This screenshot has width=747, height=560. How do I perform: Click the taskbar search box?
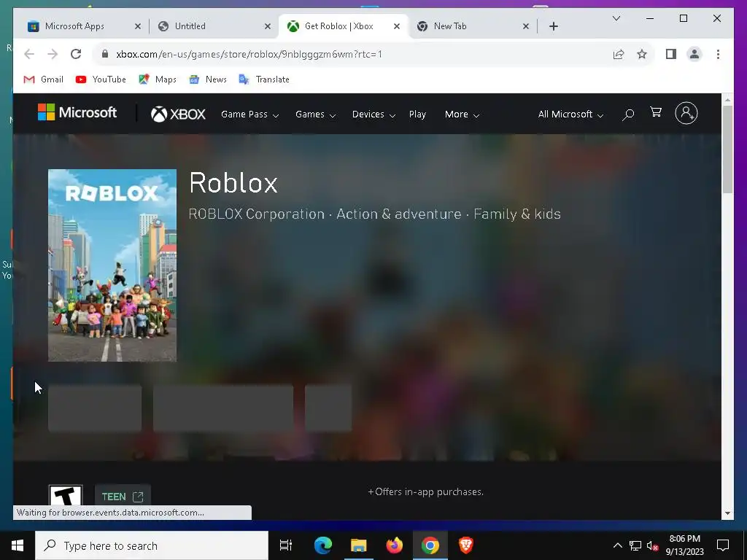click(x=152, y=545)
